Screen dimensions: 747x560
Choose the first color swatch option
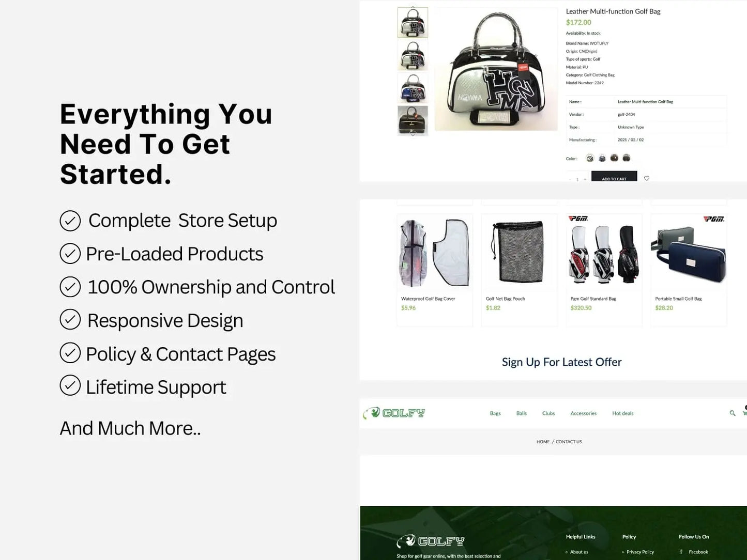click(590, 158)
